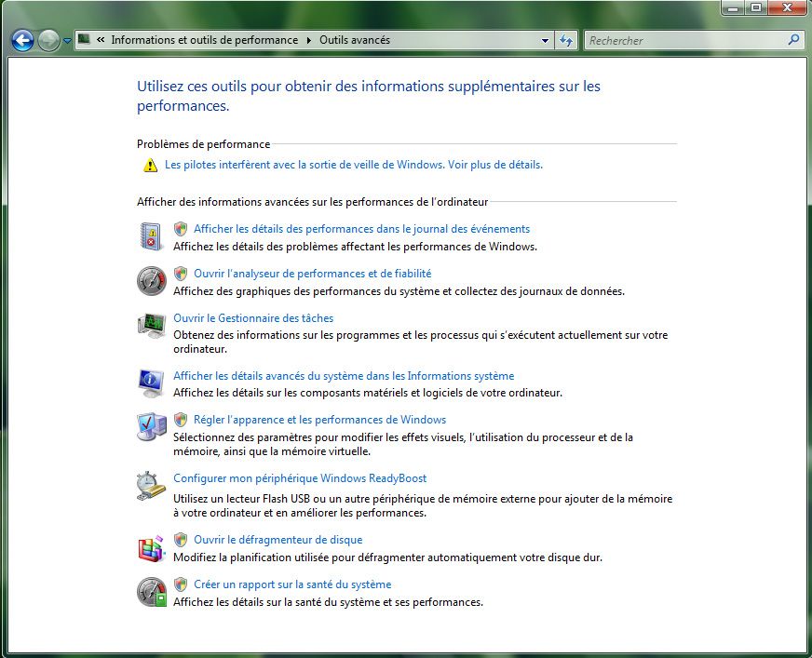Click the text Affichez des graphiques des performances du système
The image size is (812, 658).
[x=399, y=291]
